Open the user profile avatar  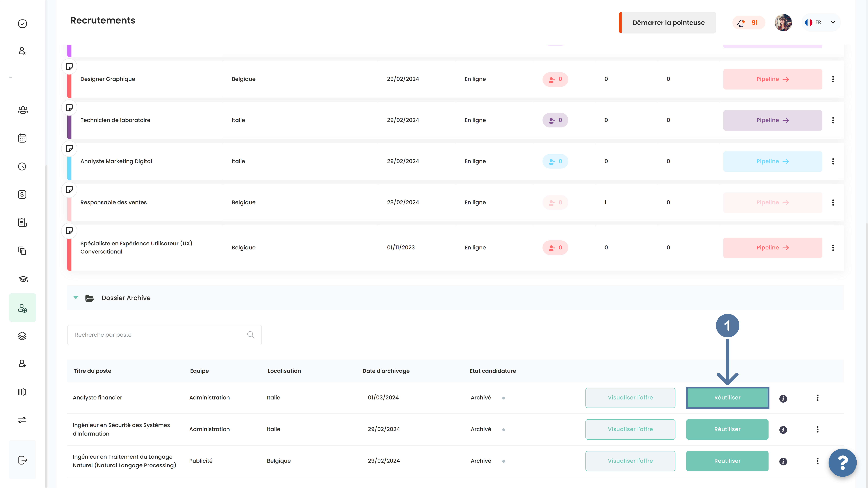pos(783,23)
